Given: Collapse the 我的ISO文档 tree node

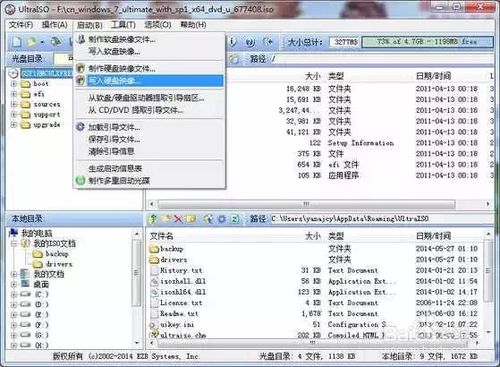Looking at the screenshot, I should point(14,243).
